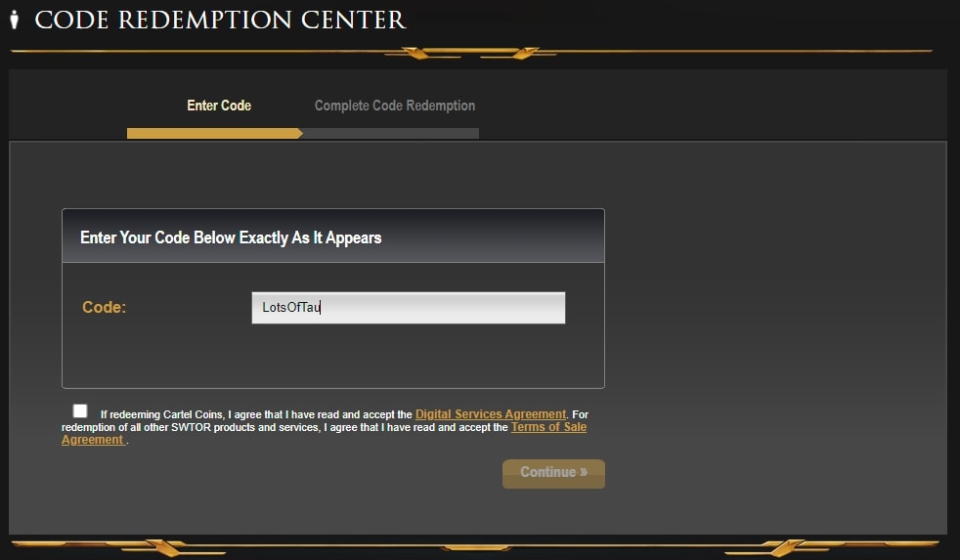Click the gold arrow tip of the progress bar

[x=300, y=134]
